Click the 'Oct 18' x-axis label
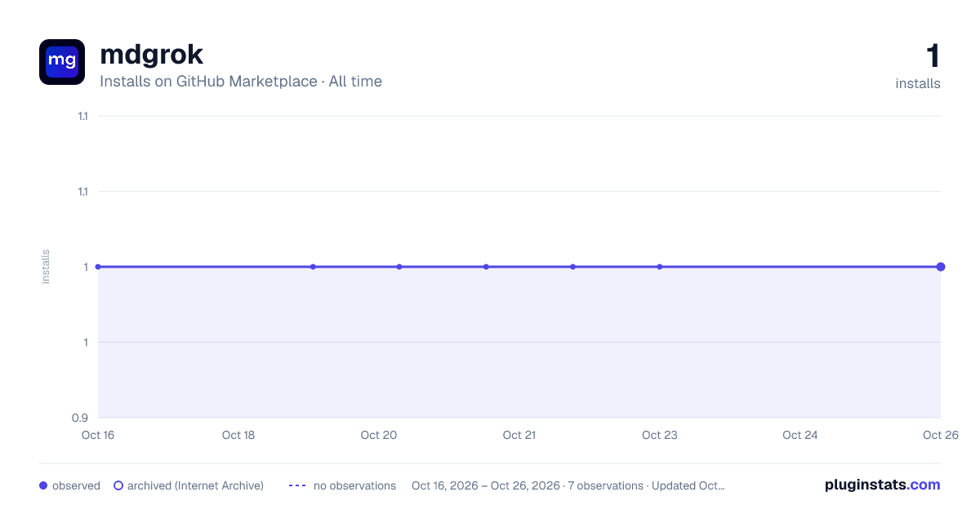Image resolution: width=980 pixels, height=514 pixels. tap(238, 435)
